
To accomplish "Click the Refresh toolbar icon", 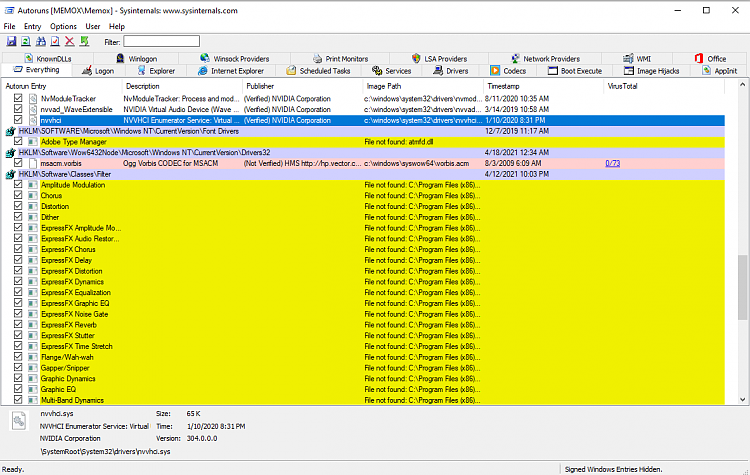I will pos(26,42).
